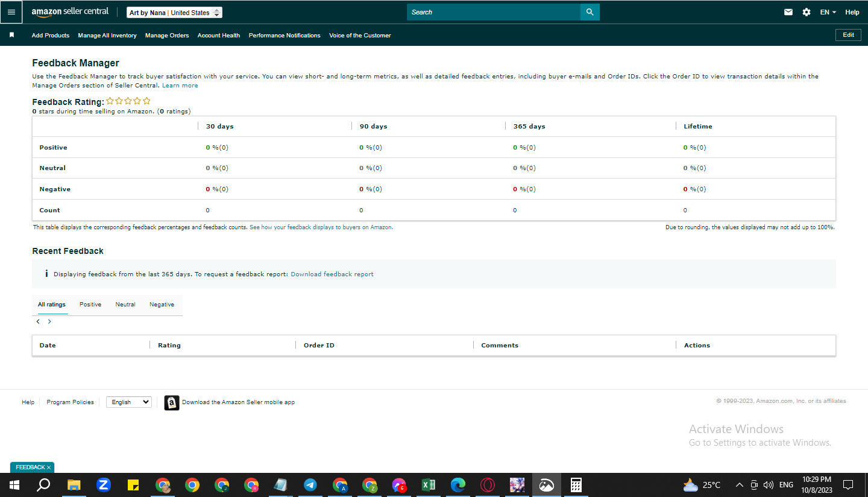Open Windows taskbar search
868x497 pixels.
(43, 485)
